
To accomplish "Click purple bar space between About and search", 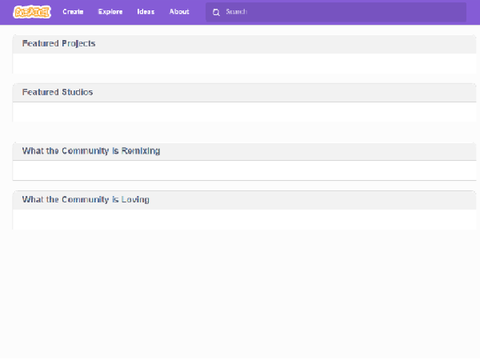I will point(198,12).
